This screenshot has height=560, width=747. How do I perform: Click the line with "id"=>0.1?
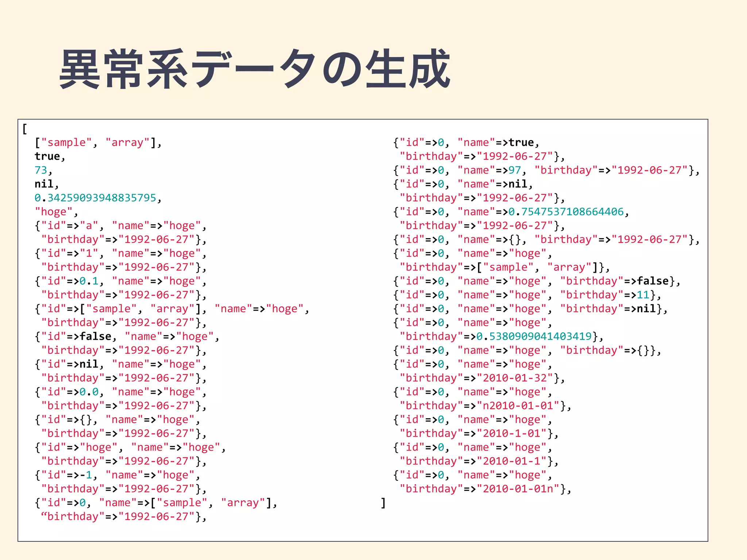(x=121, y=281)
